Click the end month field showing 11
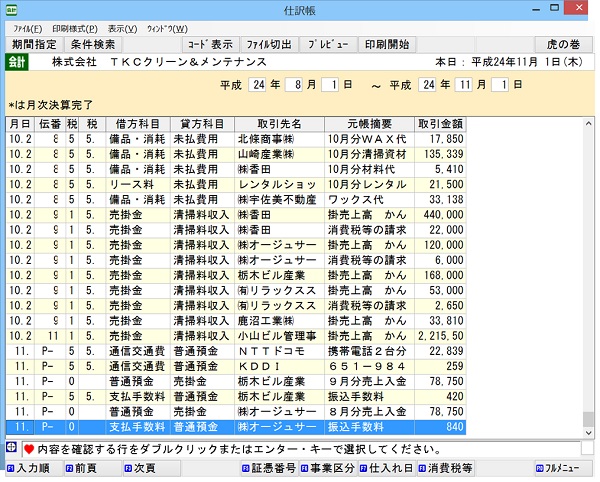This screenshot has width=600, height=482. point(463,85)
